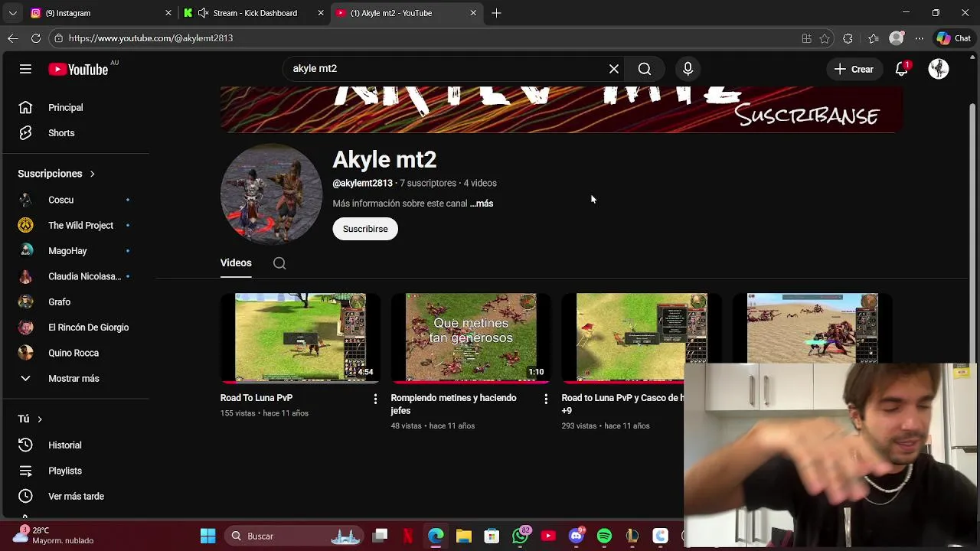This screenshot has height=551, width=980.
Task: Open the Road To Luna PvP thumbnail
Action: 301,337
